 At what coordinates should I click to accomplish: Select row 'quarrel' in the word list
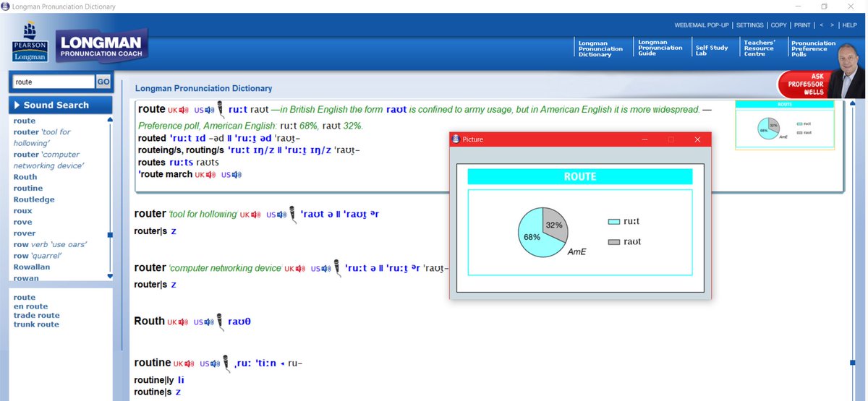[36, 256]
